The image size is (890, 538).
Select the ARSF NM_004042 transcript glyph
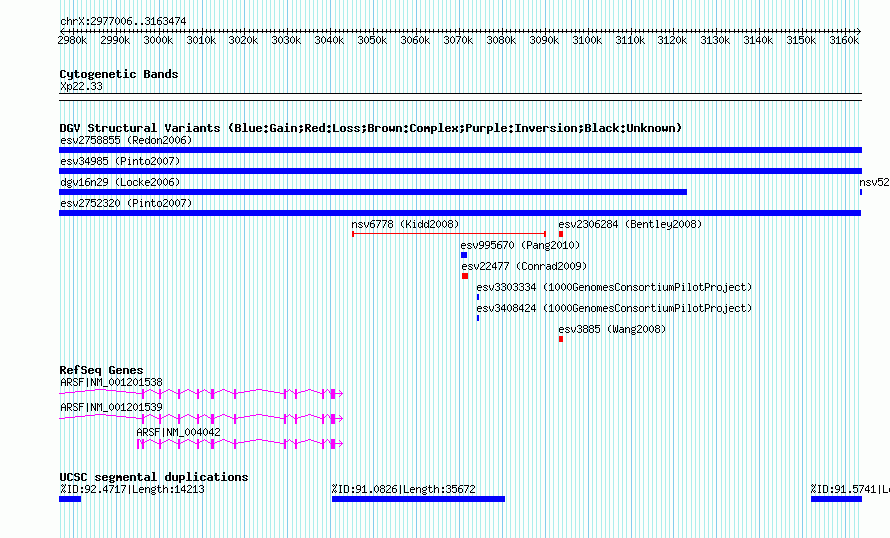click(240, 443)
